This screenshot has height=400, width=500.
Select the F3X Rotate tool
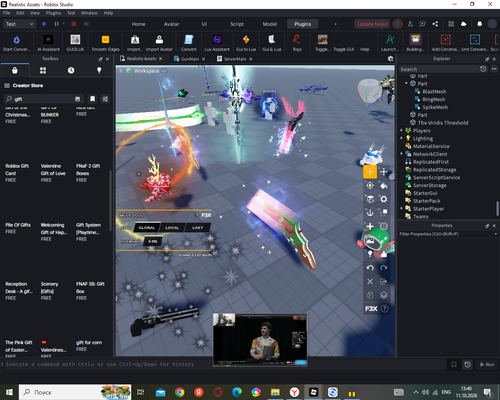[x=370, y=185]
